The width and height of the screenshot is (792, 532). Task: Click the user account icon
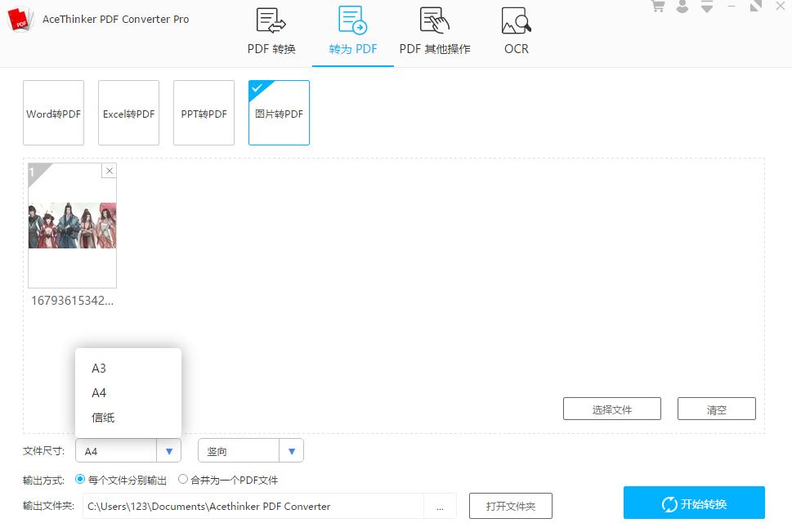click(681, 7)
